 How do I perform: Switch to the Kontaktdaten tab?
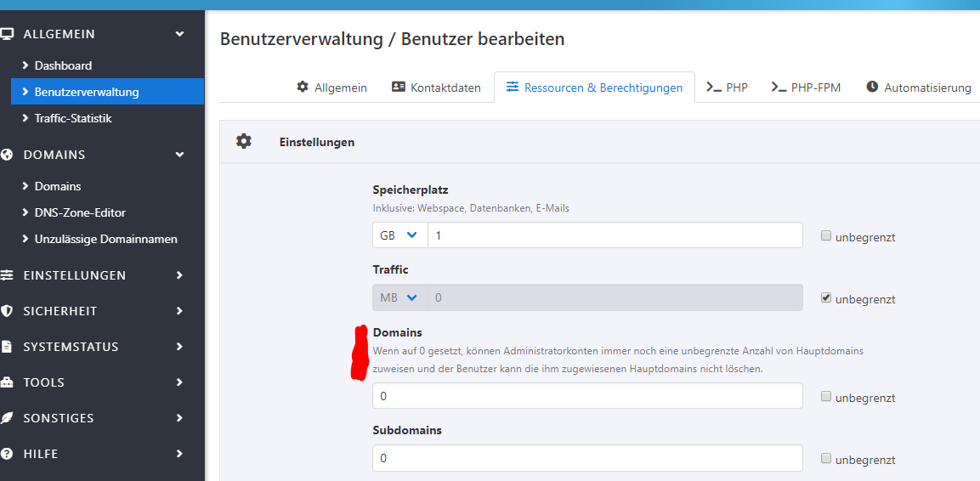(x=436, y=88)
